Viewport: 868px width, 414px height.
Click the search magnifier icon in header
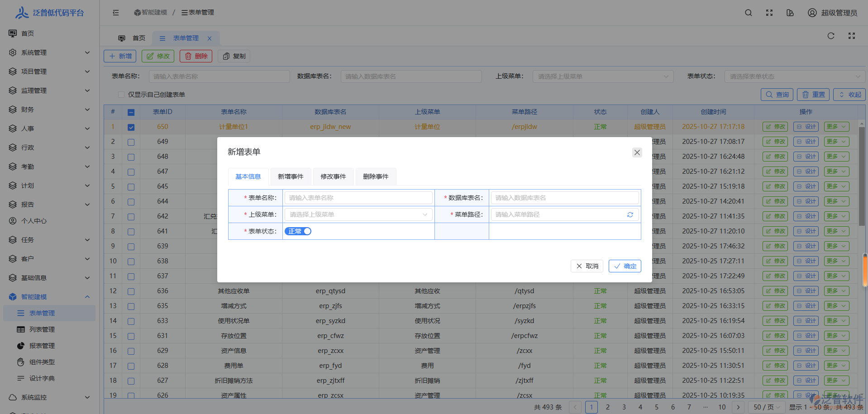click(749, 13)
